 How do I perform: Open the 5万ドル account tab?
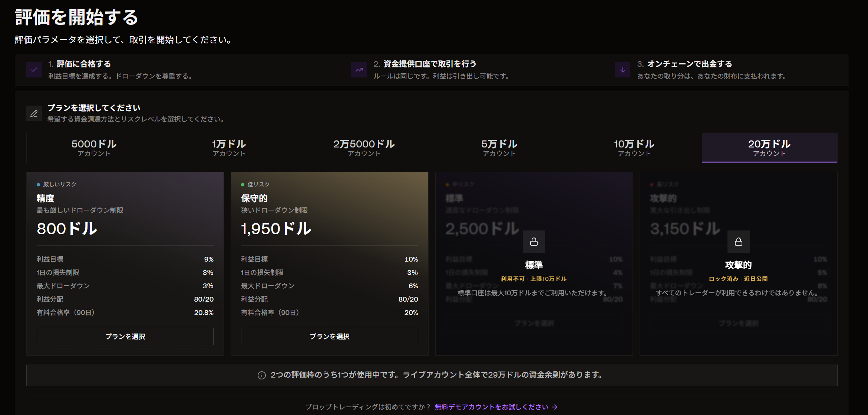tap(499, 148)
